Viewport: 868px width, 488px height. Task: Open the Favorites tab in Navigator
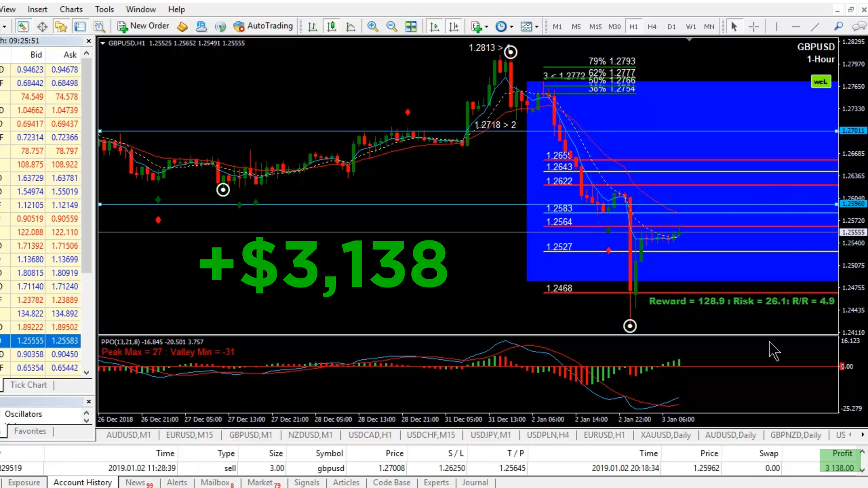click(30, 431)
